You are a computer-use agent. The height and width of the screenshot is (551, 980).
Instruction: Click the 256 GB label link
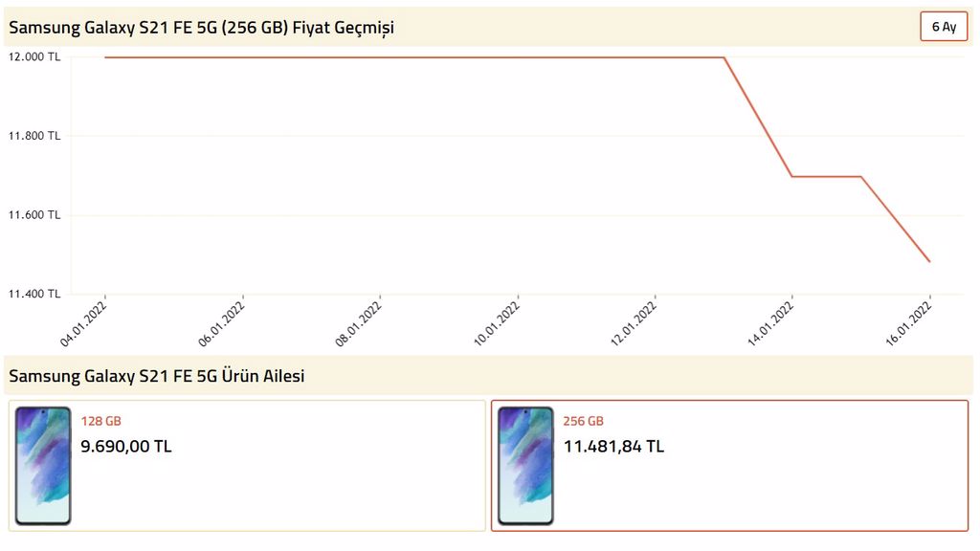583,421
